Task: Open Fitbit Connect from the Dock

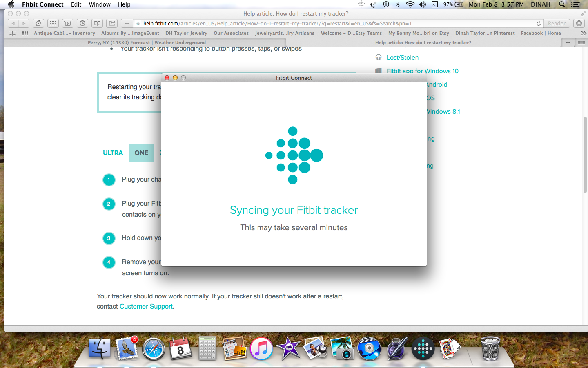Action: [423, 349]
